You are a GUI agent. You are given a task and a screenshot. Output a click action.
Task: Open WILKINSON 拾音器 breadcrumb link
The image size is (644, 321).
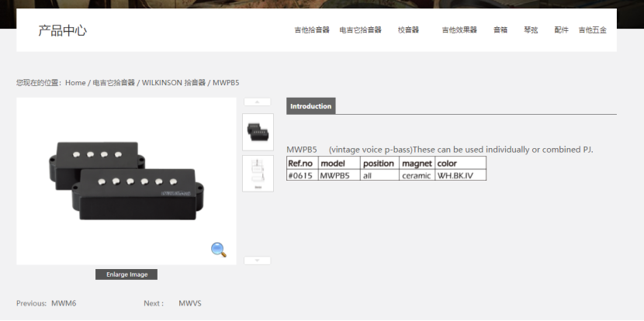pyautogui.click(x=174, y=82)
